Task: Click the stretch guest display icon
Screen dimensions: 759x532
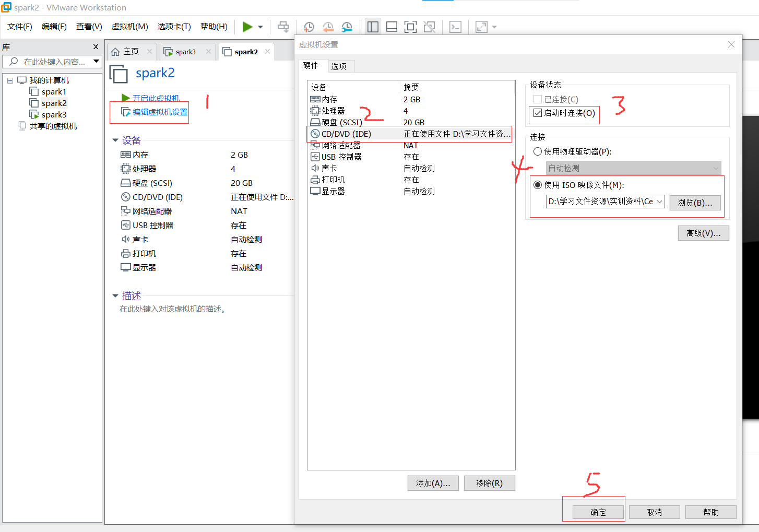Action: tap(481, 27)
